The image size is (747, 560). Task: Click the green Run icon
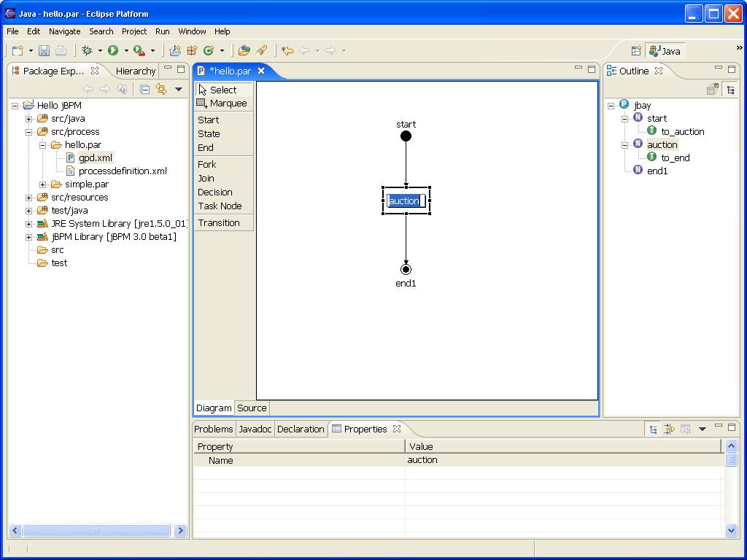point(113,50)
